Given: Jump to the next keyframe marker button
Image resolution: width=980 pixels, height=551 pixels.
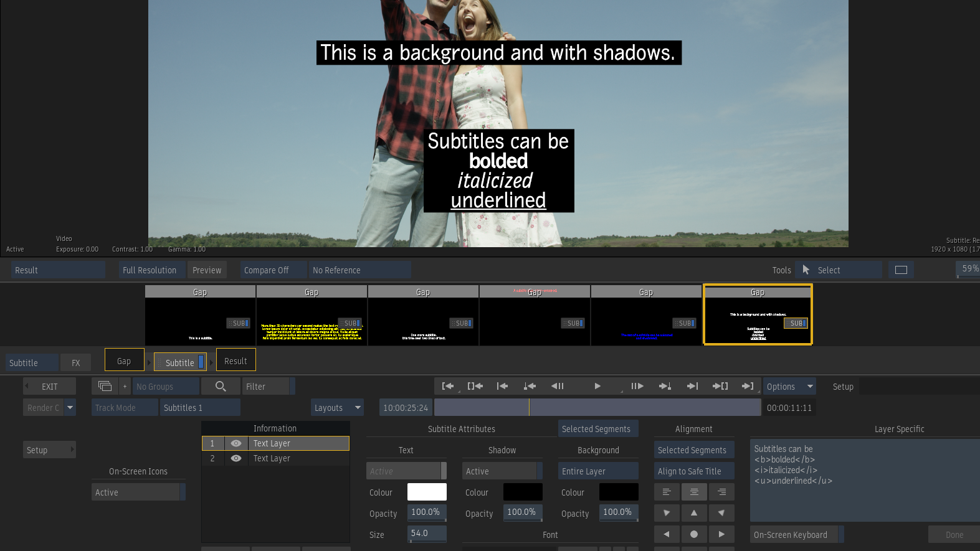Looking at the screenshot, I should click(x=665, y=386).
